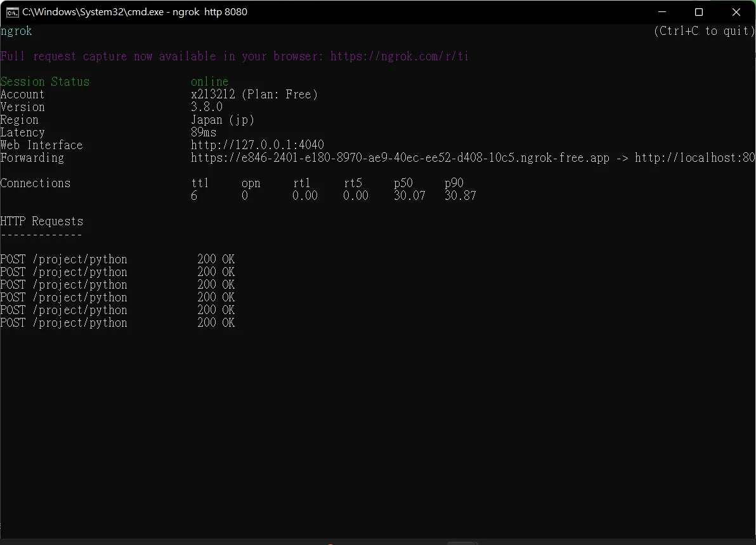Select version value '3.8.0'
This screenshot has width=756, height=545.
pyautogui.click(x=207, y=107)
